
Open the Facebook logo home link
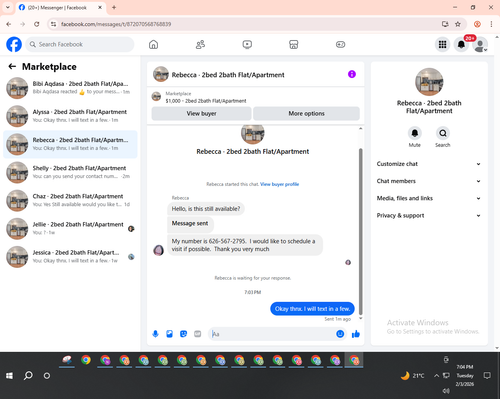tap(14, 44)
